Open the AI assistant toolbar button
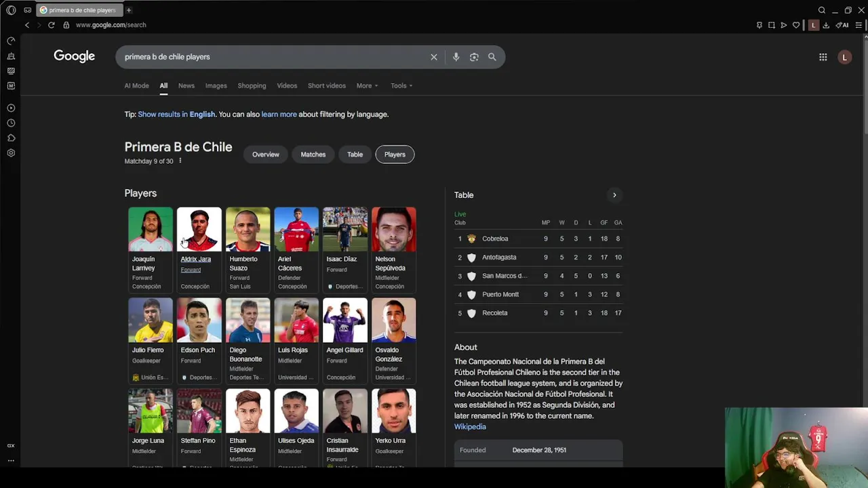 [x=842, y=25]
